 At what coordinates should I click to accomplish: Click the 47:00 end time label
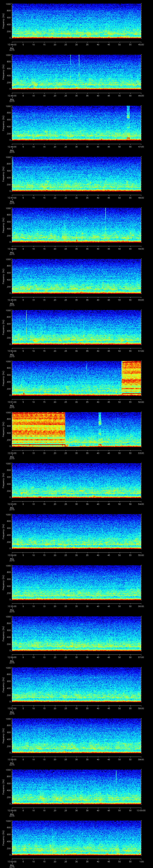pos(141,147)
